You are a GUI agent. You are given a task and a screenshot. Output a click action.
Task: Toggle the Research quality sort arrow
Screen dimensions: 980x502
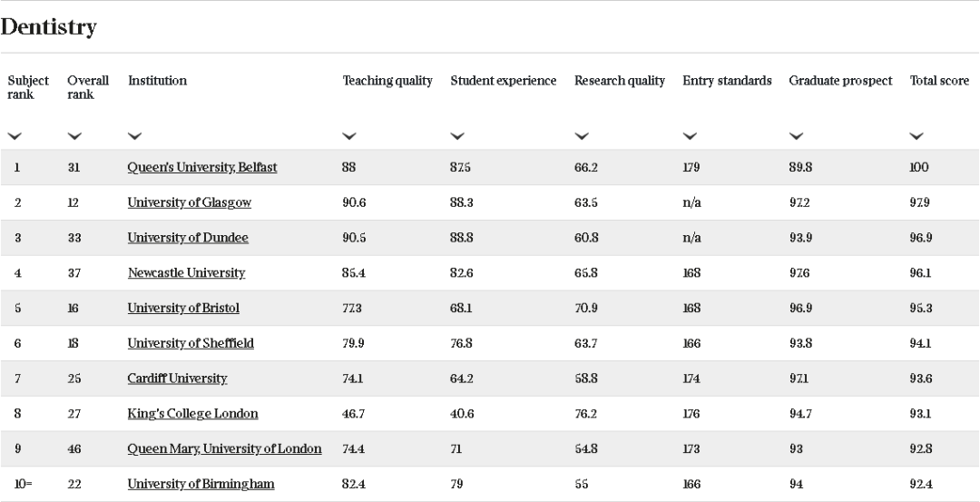[x=582, y=136]
